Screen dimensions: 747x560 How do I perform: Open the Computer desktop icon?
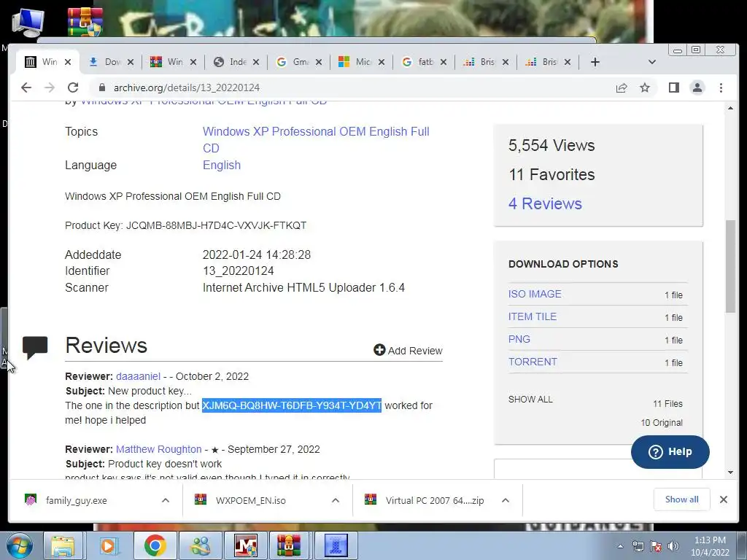[28, 21]
